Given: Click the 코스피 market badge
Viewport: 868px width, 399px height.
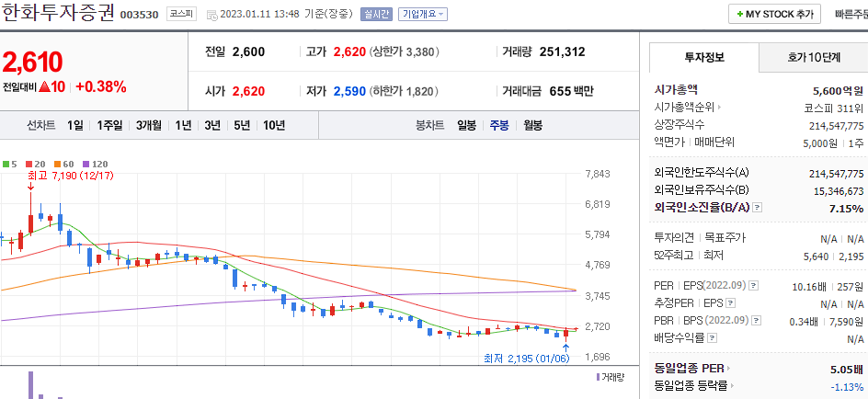Looking at the screenshot, I should click(x=181, y=15).
